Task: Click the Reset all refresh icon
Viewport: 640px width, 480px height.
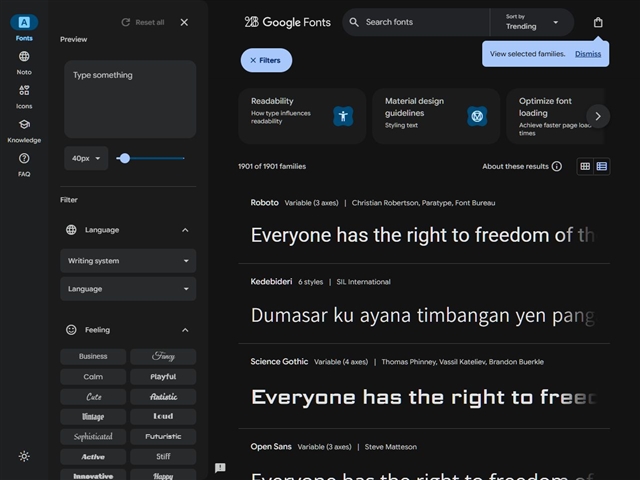Action: pyautogui.click(x=126, y=22)
